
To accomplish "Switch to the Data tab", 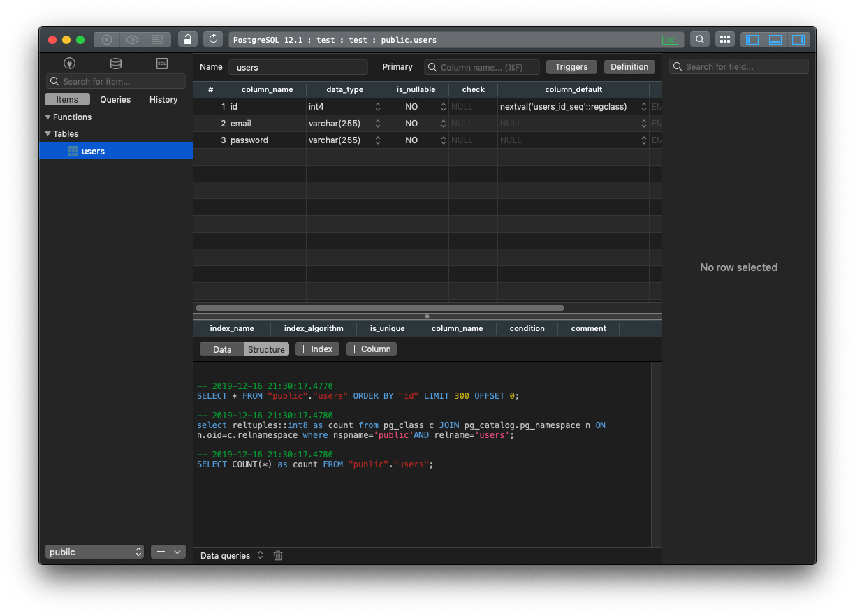I will (x=222, y=349).
